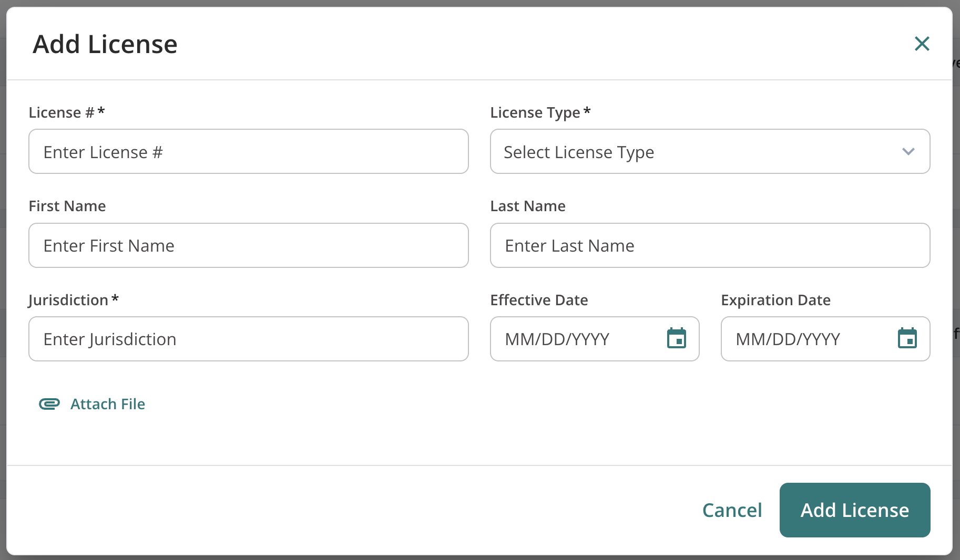Focus the Enter License # field

pyautogui.click(x=249, y=151)
